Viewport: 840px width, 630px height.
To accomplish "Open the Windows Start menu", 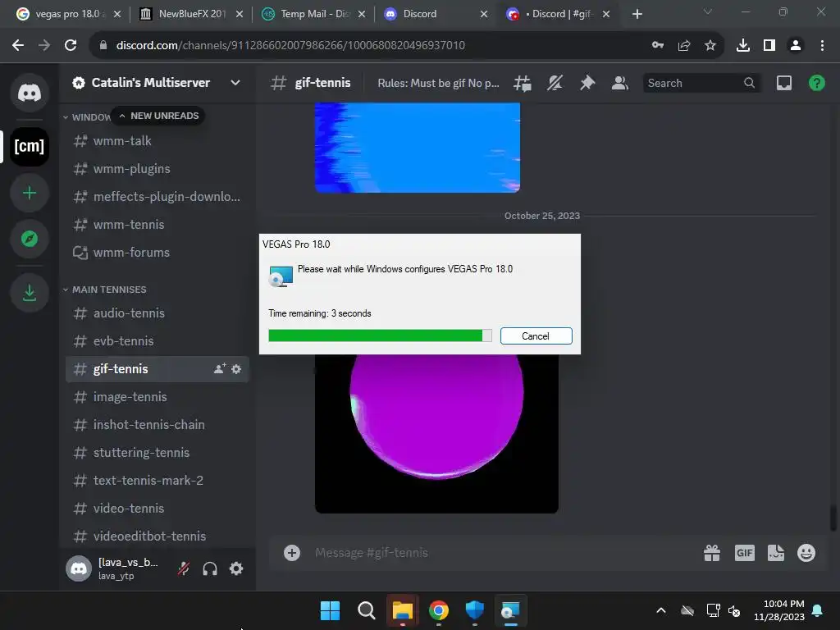I will pyautogui.click(x=330, y=610).
